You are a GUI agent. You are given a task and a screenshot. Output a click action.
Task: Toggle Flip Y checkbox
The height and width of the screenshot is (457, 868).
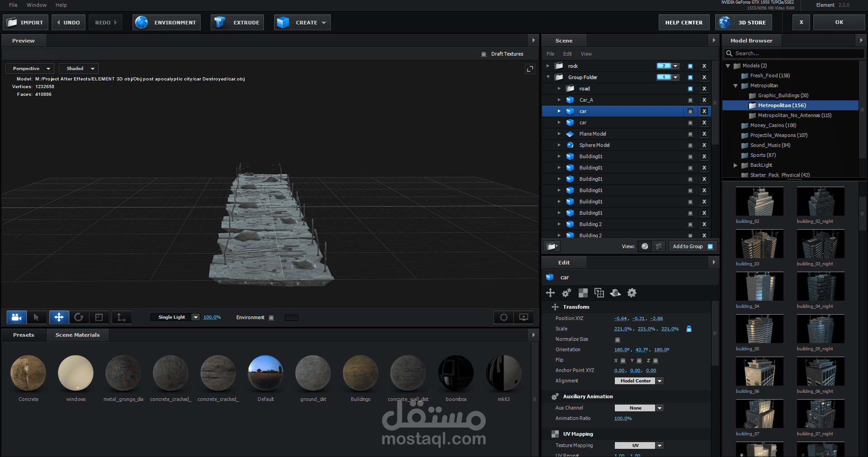639,361
